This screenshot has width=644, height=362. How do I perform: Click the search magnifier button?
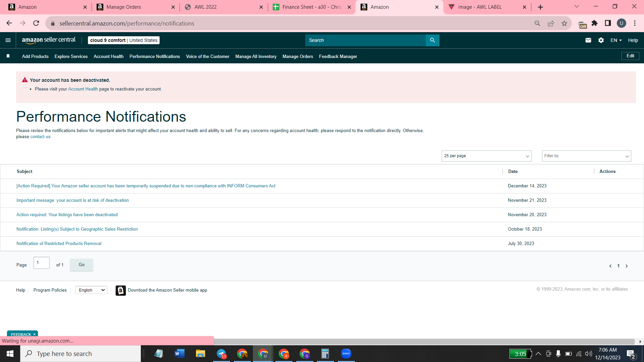click(x=433, y=40)
